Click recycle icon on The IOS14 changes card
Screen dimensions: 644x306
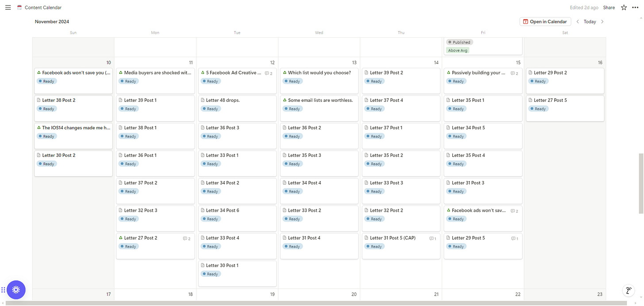coord(39,128)
